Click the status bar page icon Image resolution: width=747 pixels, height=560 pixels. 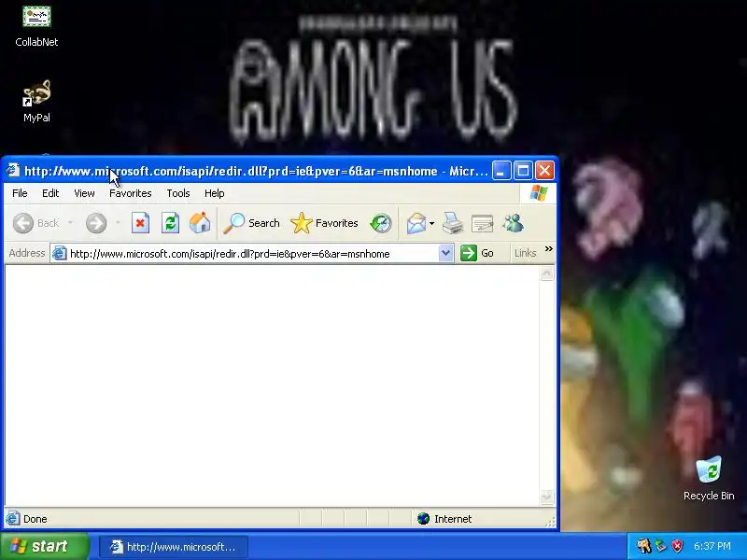click(13, 519)
